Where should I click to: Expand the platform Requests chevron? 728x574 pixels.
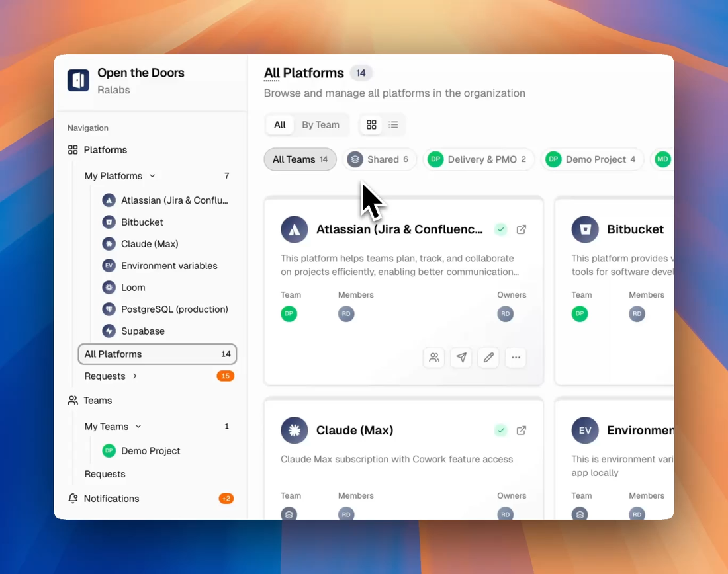point(134,376)
